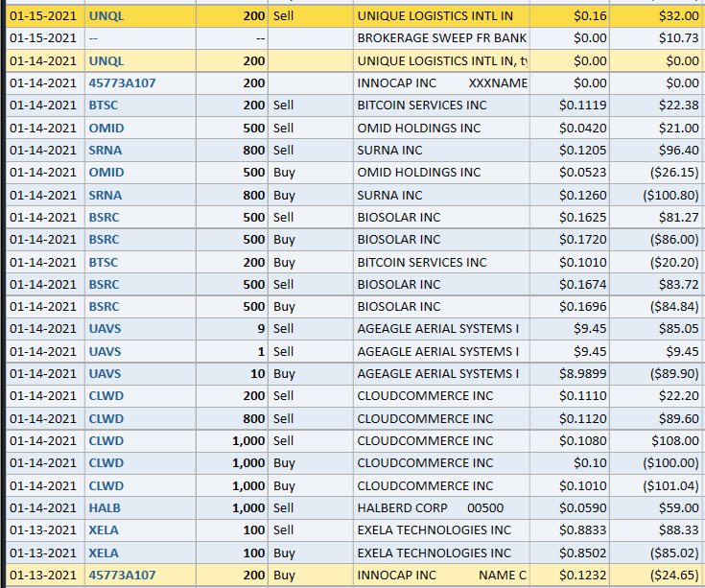This screenshot has width=705, height=588.
Task: Click CLWD ticker with quantity 800
Action: 106,418
